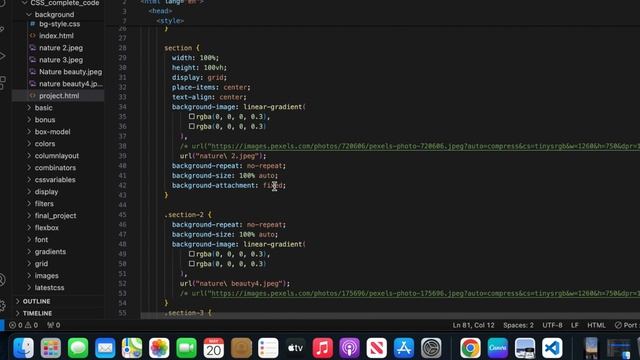The height and width of the screenshot is (360, 640).
Task: Open Calendar showing 20 in the dock
Action: pos(213,348)
